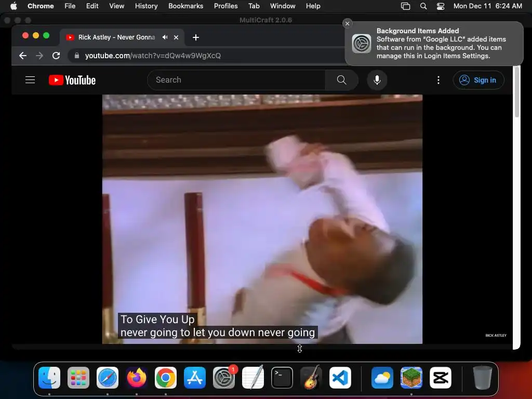Screen dimensions: 532x399
Task: Open the Tab menu
Action: tap(254, 6)
